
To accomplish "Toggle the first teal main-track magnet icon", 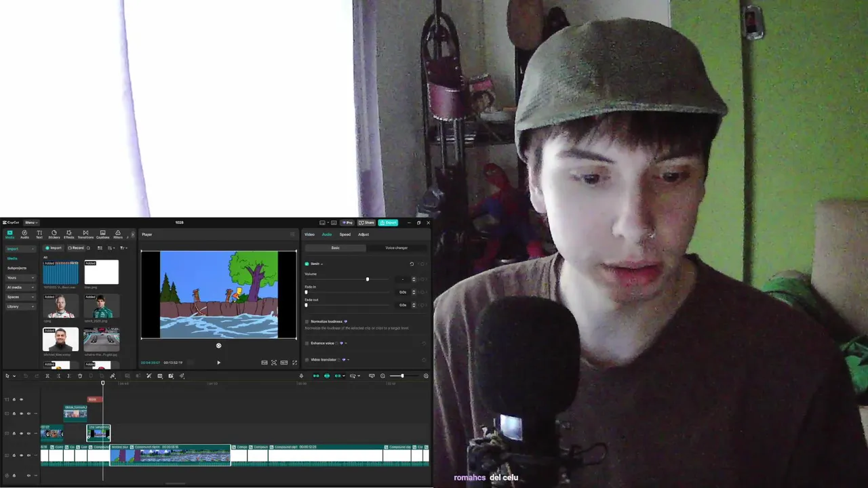I will (x=316, y=376).
